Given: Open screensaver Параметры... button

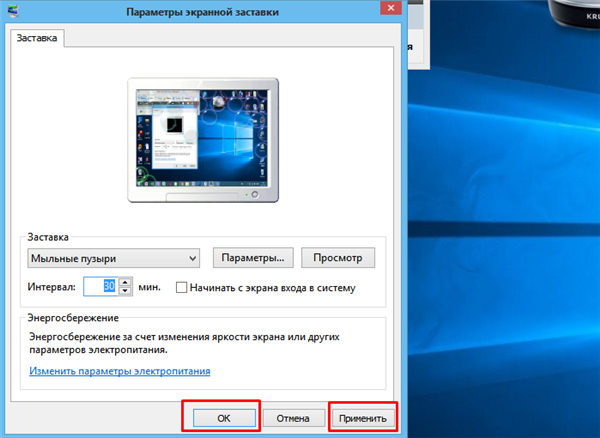Looking at the screenshot, I should coord(253,257).
